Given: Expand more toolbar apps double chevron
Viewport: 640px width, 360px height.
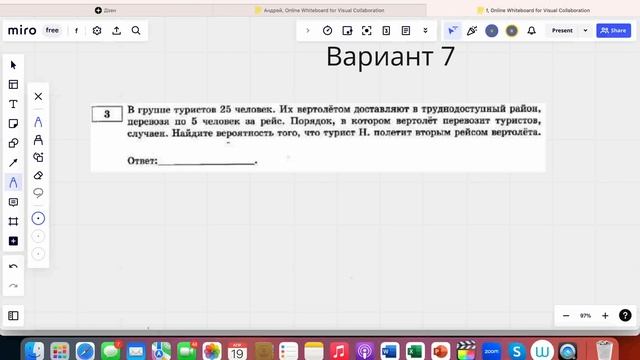Looking at the screenshot, I should tap(425, 31).
